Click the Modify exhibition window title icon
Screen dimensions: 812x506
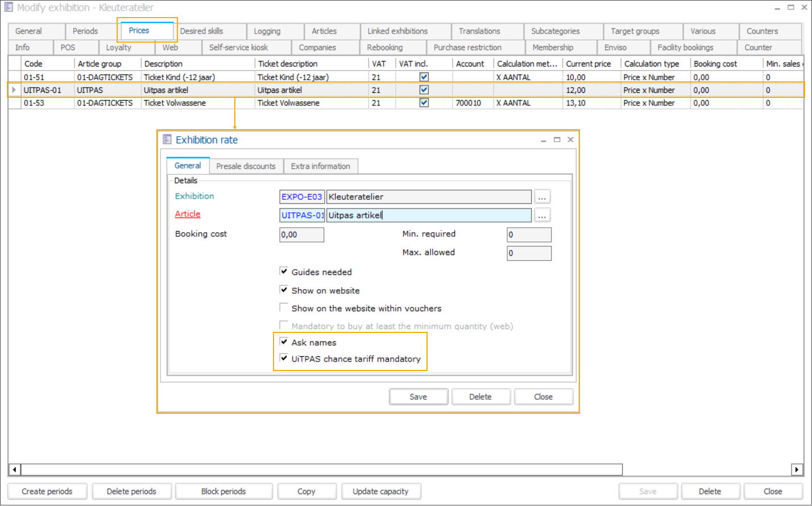(9, 8)
